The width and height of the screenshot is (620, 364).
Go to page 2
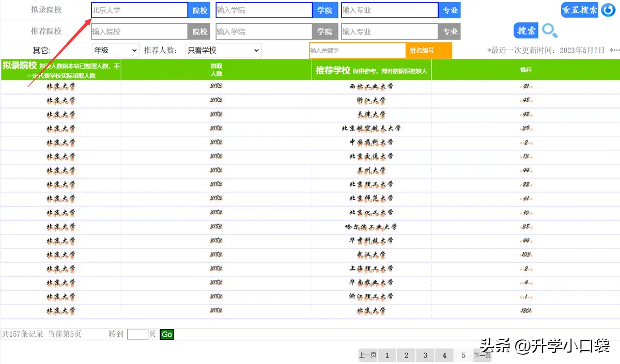[x=406, y=355]
